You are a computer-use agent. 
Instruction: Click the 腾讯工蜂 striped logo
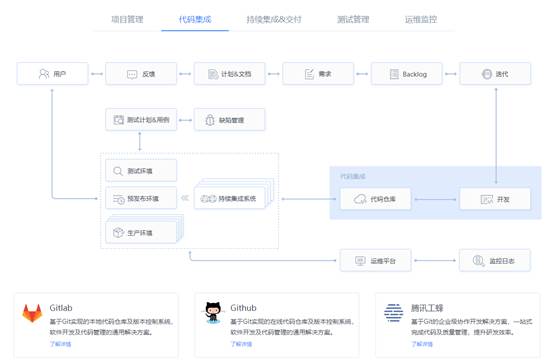394,312
